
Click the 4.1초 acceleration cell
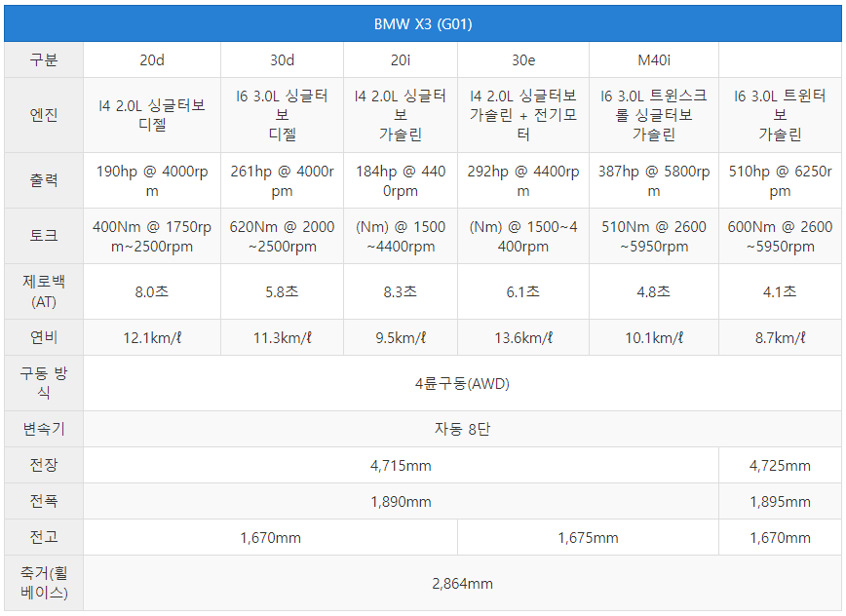780,291
